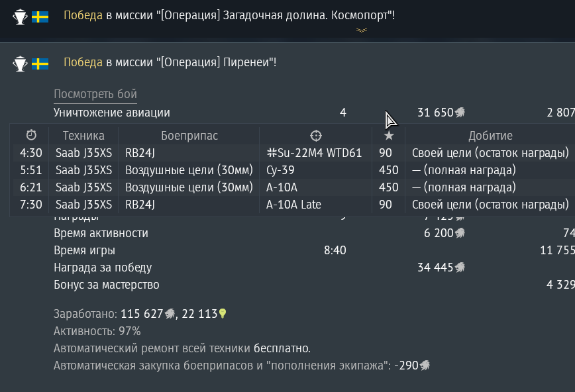This screenshot has height=392, width=575.
Task: Click the Боеприпас column header
Action: pyautogui.click(x=189, y=136)
